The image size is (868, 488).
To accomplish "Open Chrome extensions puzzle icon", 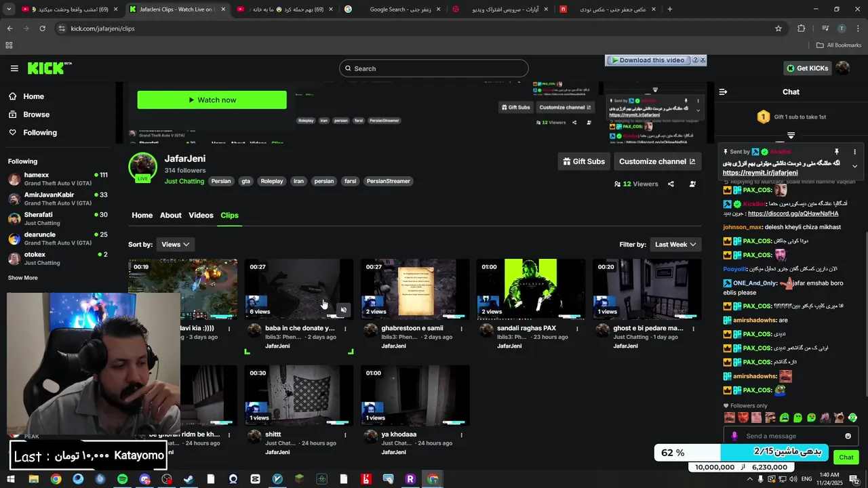I will [801, 28].
